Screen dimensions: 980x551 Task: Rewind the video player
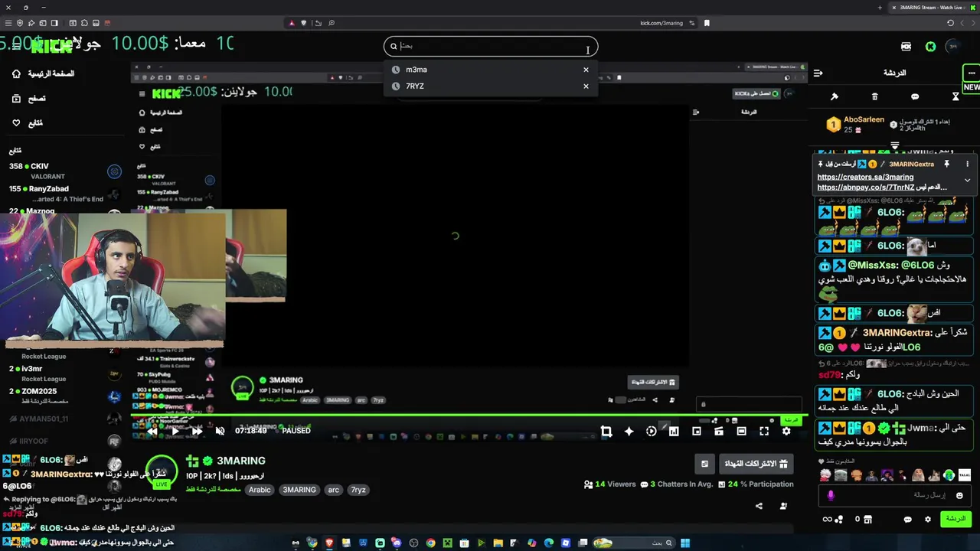click(152, 431)
